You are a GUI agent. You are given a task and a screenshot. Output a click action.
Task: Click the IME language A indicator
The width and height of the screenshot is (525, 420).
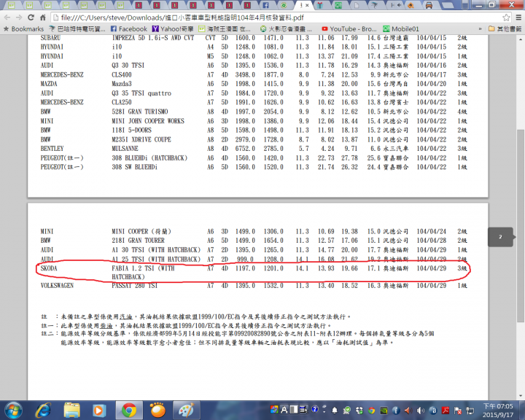(284, 409)
